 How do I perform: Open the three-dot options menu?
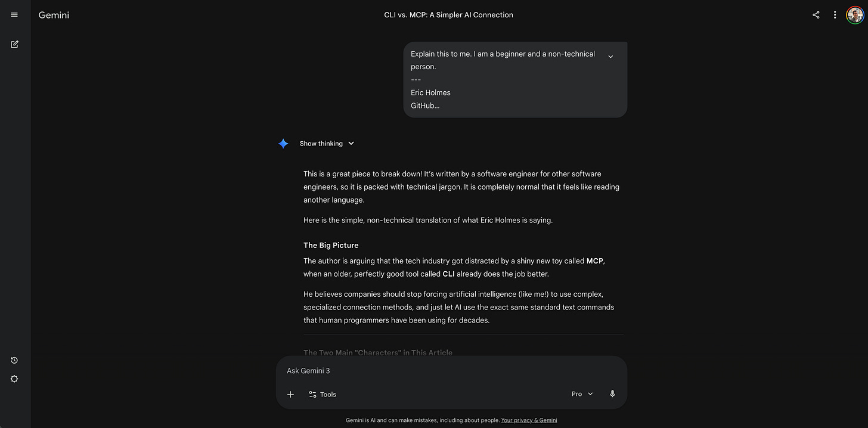click(x=835, y=14)
